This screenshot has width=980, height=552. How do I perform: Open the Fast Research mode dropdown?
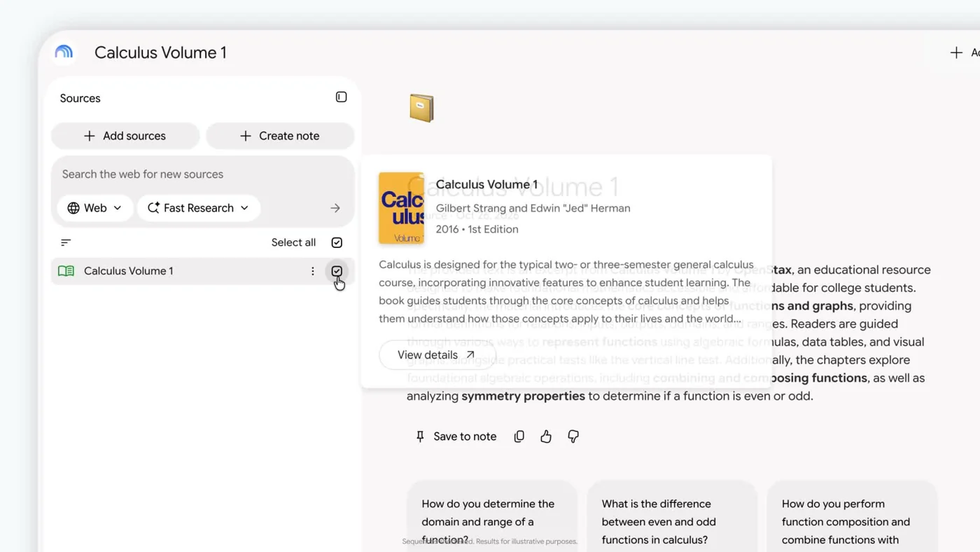pyautogui.click(x=199, y=208)
